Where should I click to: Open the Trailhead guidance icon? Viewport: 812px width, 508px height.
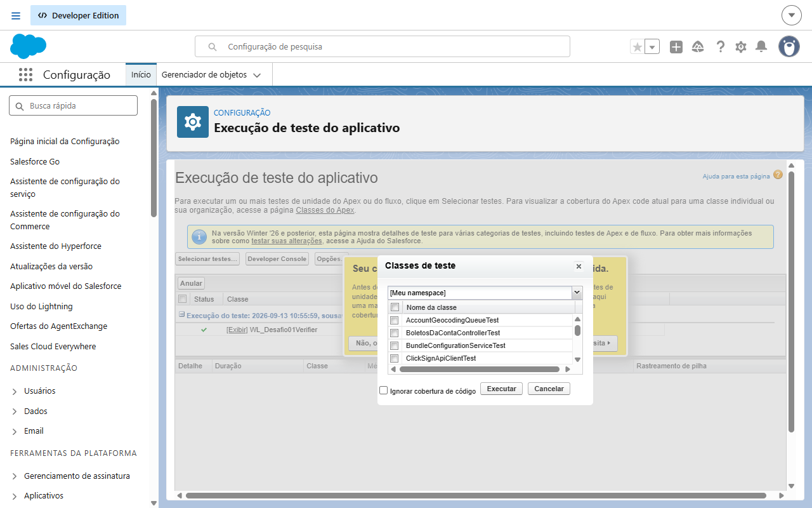point(698,47)
